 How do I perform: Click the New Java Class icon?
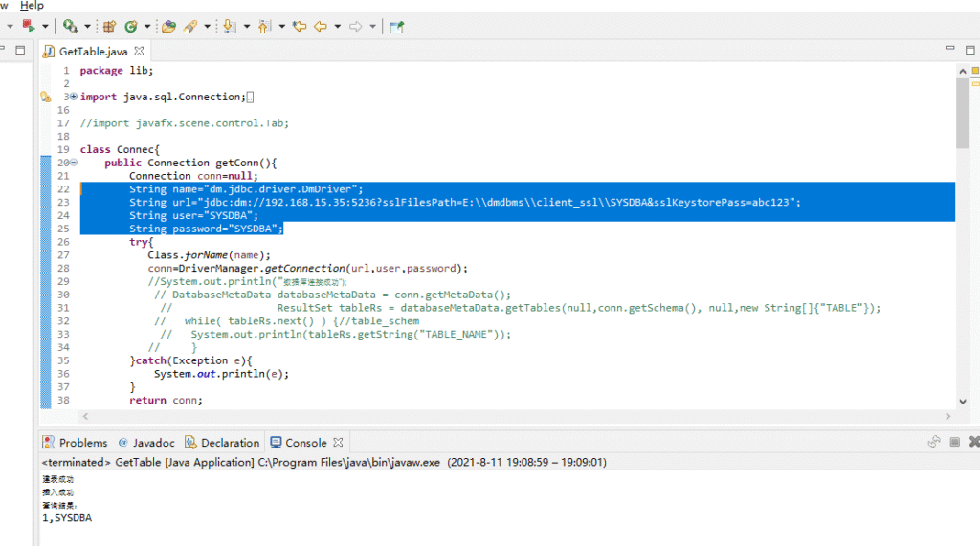[131, 27]
